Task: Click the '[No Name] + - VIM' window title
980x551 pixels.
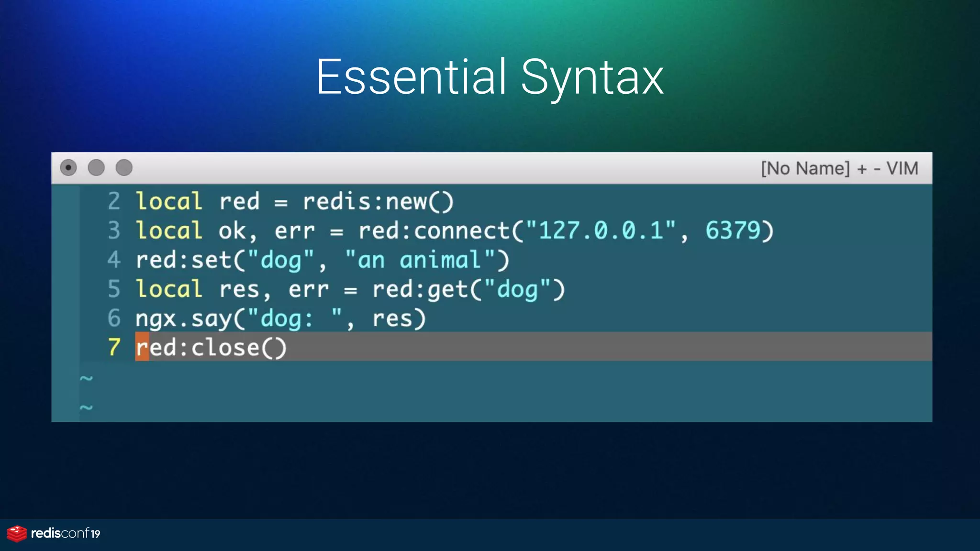Action: 840,168
